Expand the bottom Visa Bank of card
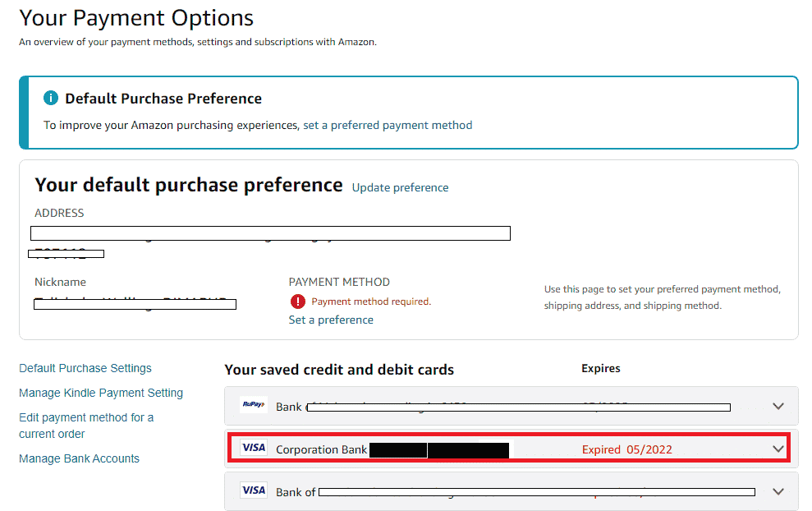 [x=778, y=491]
